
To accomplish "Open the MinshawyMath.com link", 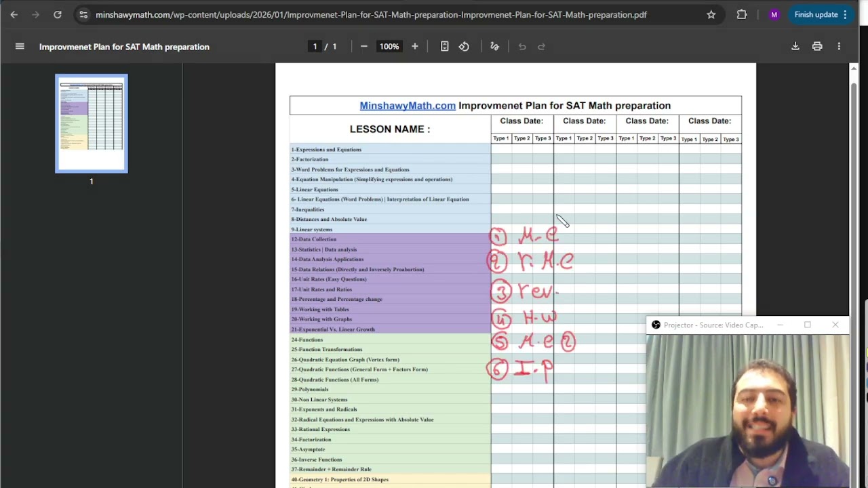I will point(408,106).
